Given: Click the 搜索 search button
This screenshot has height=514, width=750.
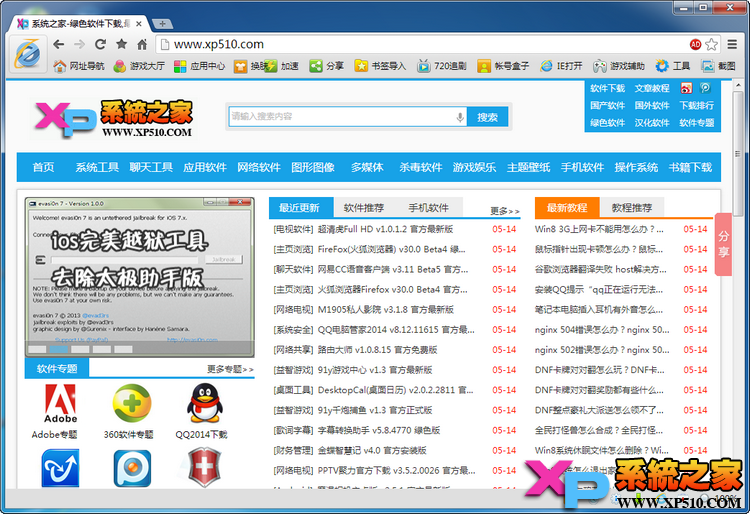Looking at the screenshot, I should 487,117.
